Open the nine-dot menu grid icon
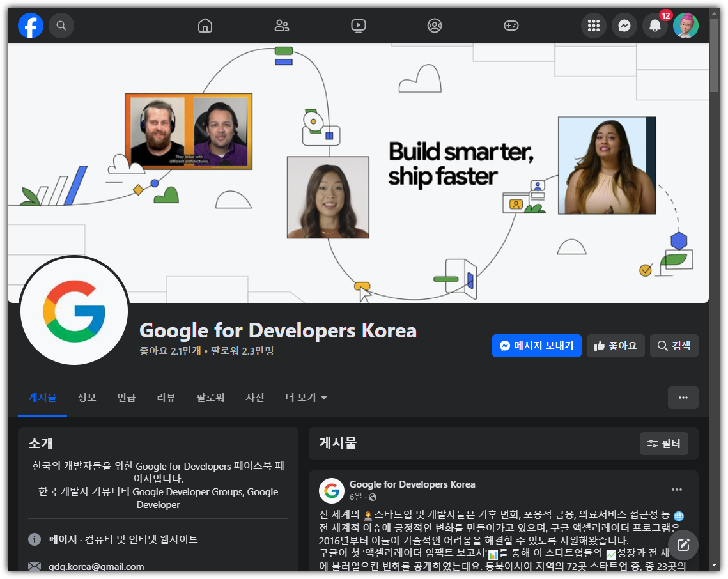This screenshot has width=728, height=579. (x=594, y=26)
